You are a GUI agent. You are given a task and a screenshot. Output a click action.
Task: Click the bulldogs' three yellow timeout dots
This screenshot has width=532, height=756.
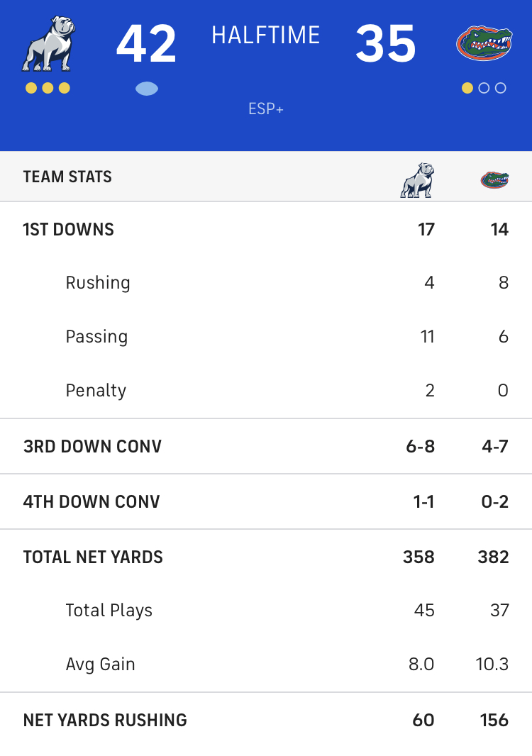48,88
